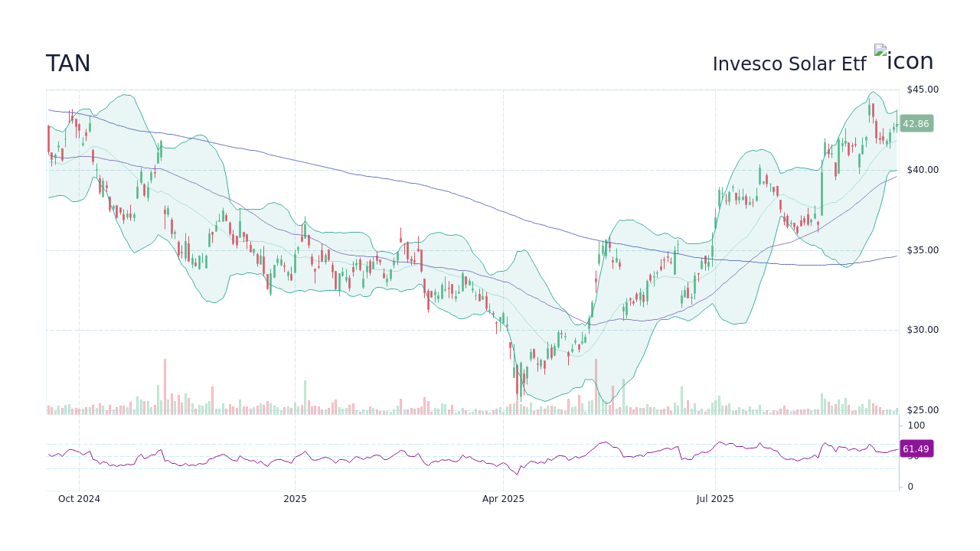Click the 2025 label on the time axis

295,498
